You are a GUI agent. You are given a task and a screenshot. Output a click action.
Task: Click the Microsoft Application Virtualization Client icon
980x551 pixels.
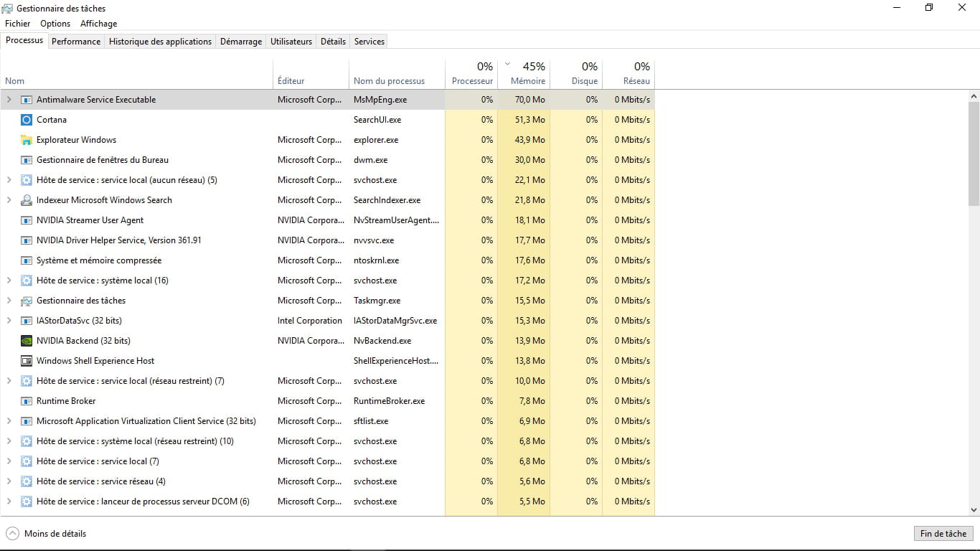[x=27, y=421]
